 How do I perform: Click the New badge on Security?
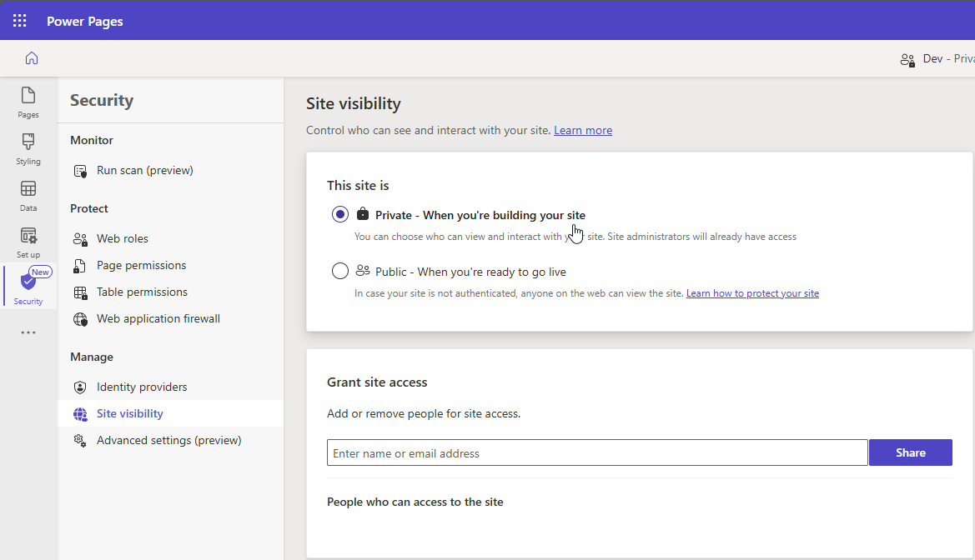[x=40, y=272]
